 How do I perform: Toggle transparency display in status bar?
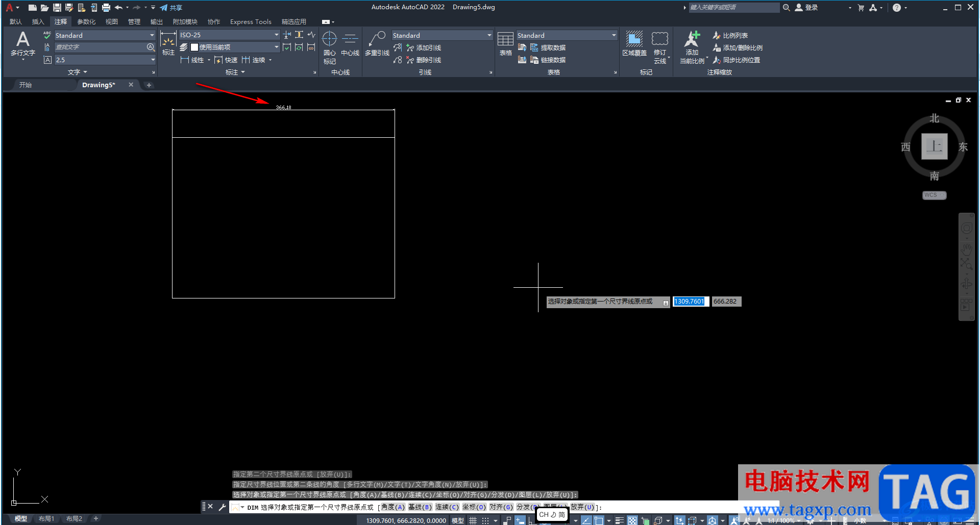pos(632,520)
